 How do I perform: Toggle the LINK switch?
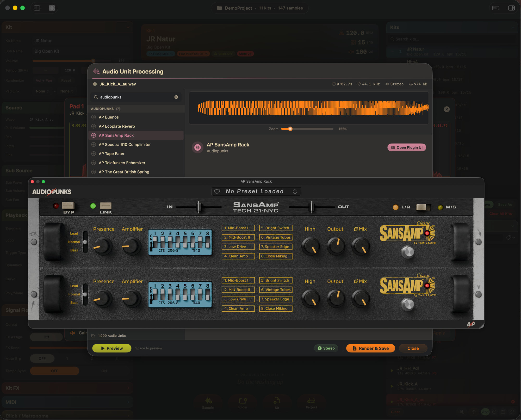[106, 206]
